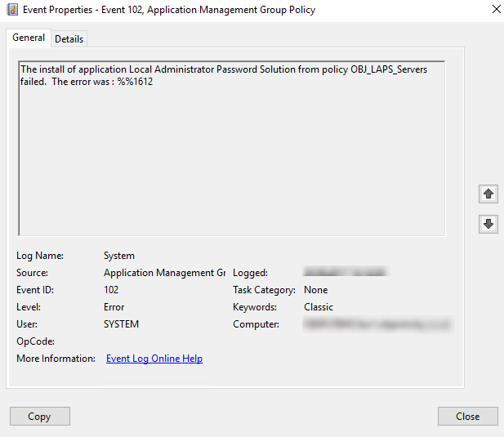Click the blurred Computer name value

point(377,324)
